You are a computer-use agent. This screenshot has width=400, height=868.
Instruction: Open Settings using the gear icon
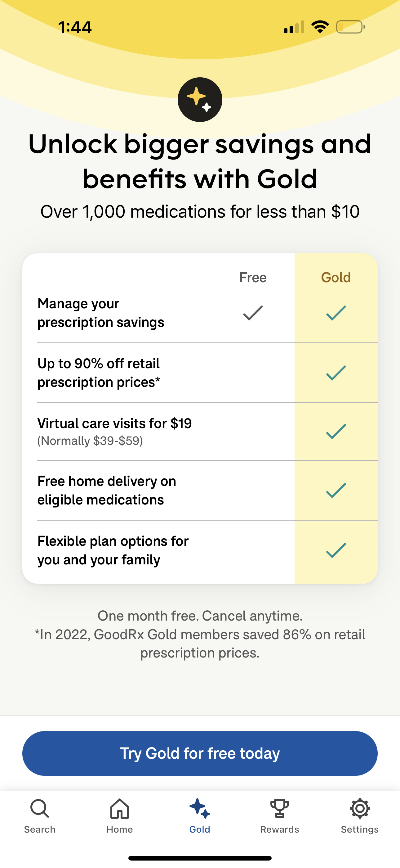(x=360, y=809)
